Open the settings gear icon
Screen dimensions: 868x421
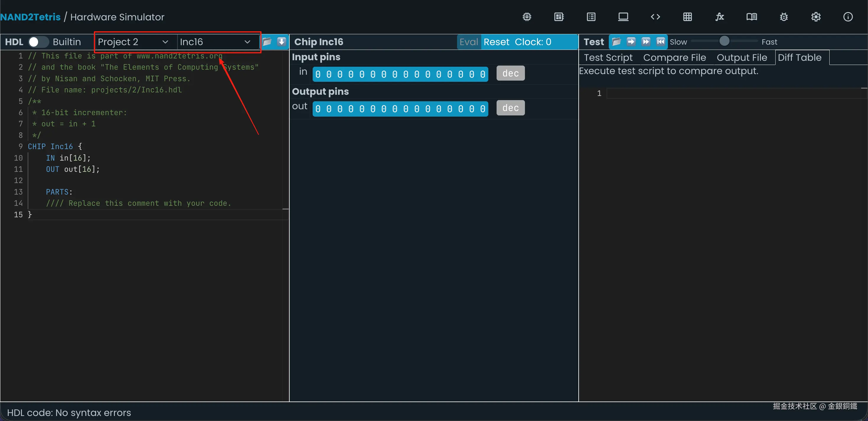click(816, 17)
